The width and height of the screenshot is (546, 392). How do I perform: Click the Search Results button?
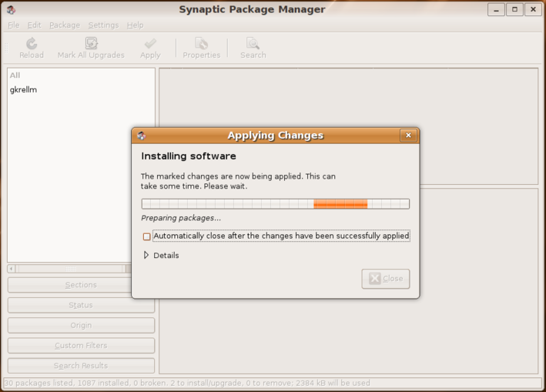tap(81, 366)
